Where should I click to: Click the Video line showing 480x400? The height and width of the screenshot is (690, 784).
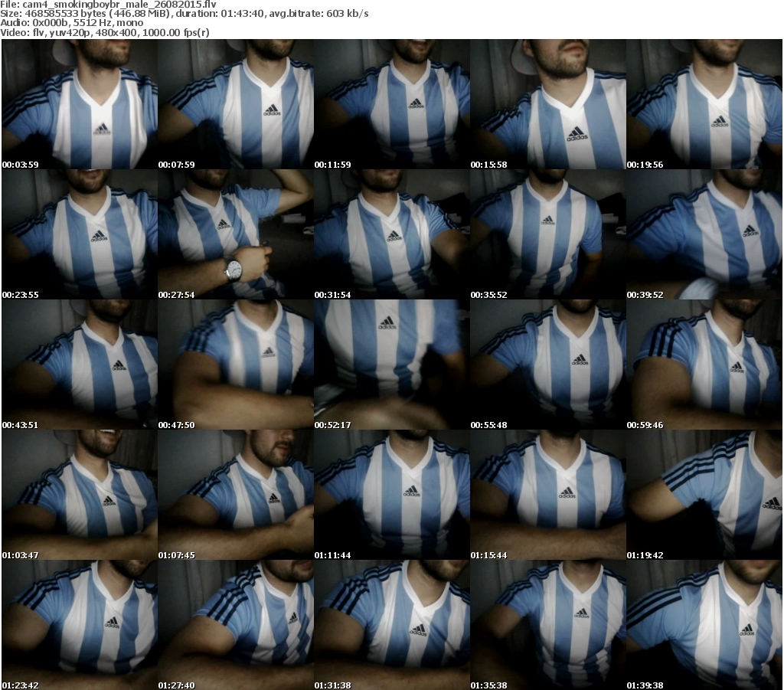point(105,32)
